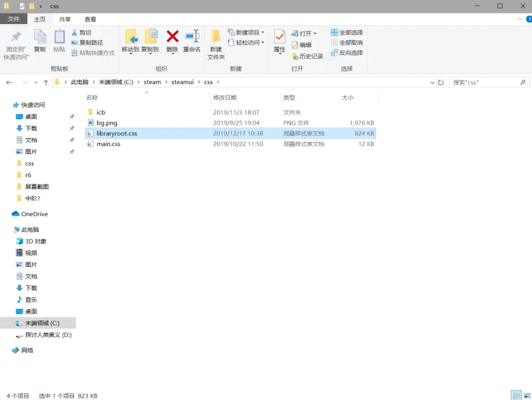The image size is (532, 400).
Task: Click the forward navigation arrow
Action: pos(24,82)
